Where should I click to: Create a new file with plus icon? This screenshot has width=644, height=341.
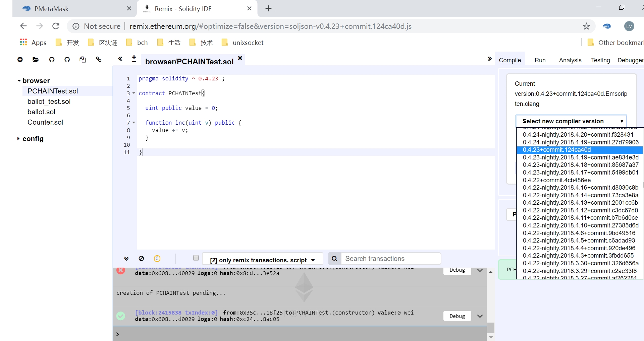[x=20, y=60]
